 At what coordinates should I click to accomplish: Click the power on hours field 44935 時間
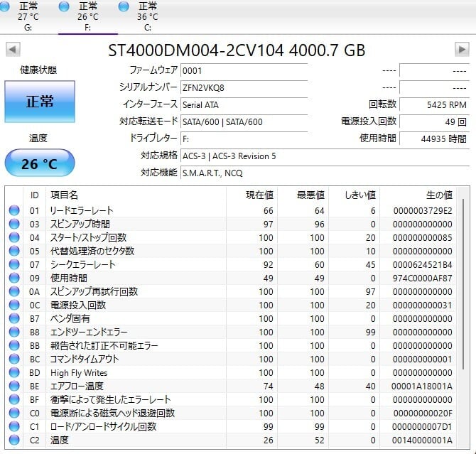point(434,139)
